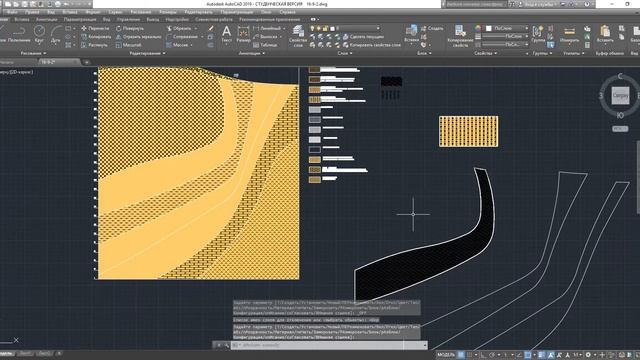Click the Группа (Group) icon
This screenshot has width=640, height=360.
(x=538, y=34)
